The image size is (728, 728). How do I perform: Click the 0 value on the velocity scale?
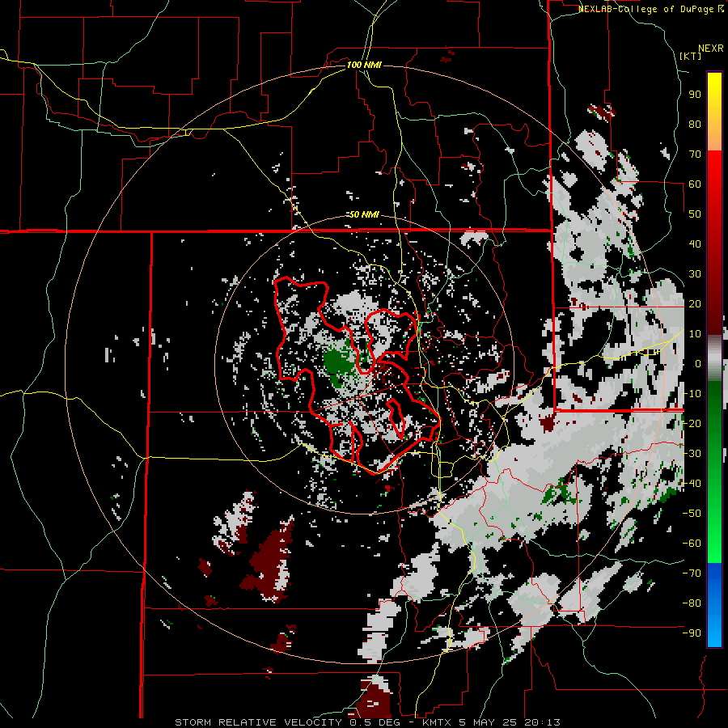pyautogui.click(x=698, y=363)
